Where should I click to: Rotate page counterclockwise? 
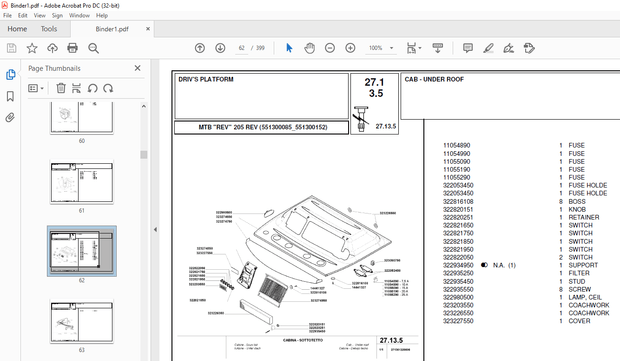pos(93,88)
